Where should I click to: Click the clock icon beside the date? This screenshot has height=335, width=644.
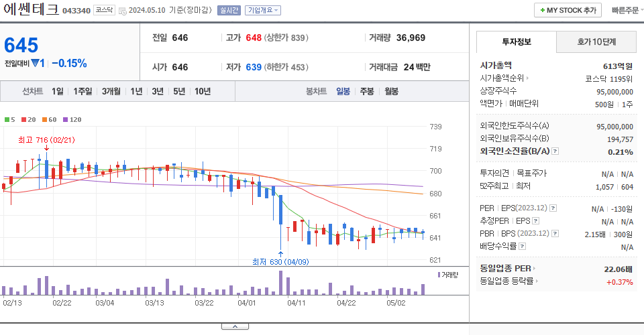click(x=122, y=11)
